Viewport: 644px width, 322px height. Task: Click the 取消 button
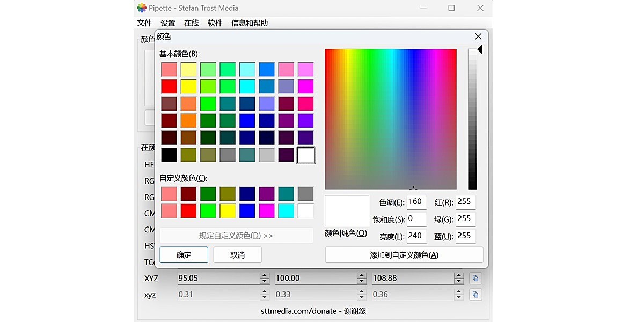pyautogui.click(x=237, y=255)
